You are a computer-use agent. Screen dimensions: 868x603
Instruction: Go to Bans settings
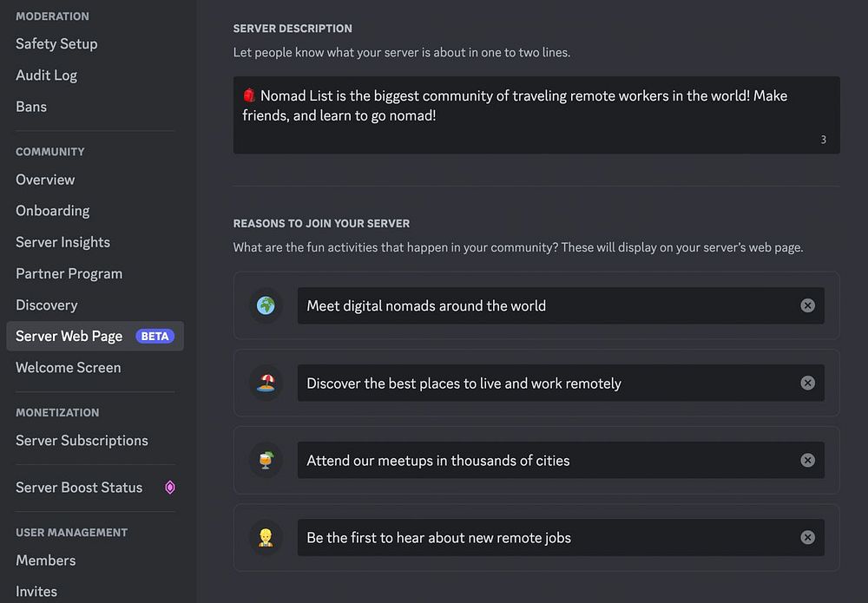(x=31, y=107)
